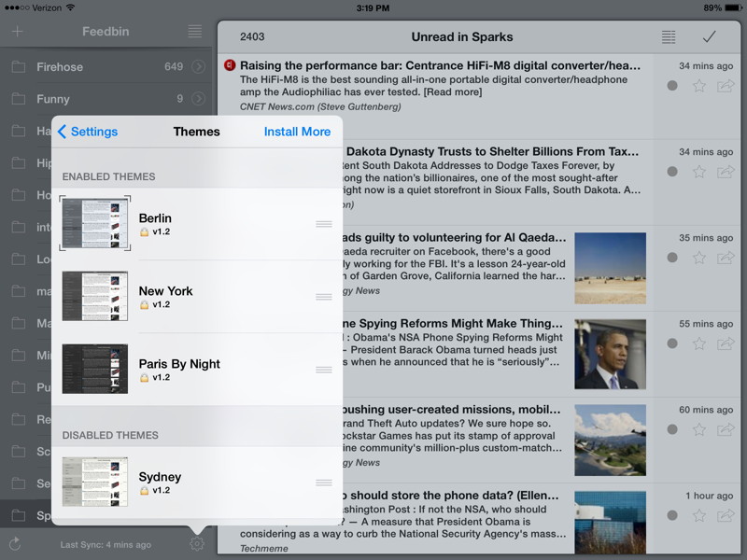Select the Firehose folder icon

[x=19, y=66]
